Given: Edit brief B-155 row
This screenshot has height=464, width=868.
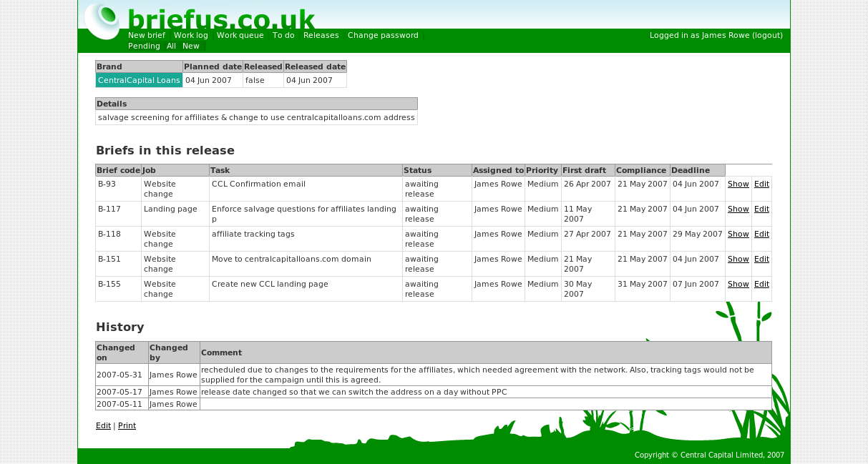Looking at the screenshot, I should tap(761, 285).
